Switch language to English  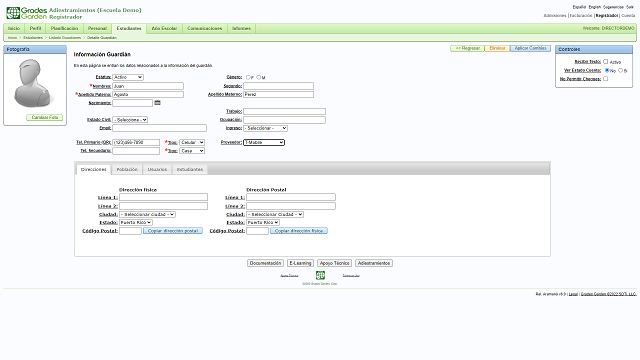[595, 7]
